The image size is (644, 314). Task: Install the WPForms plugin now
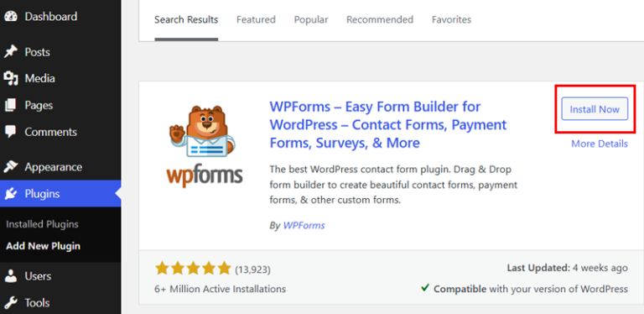(595, 109)
